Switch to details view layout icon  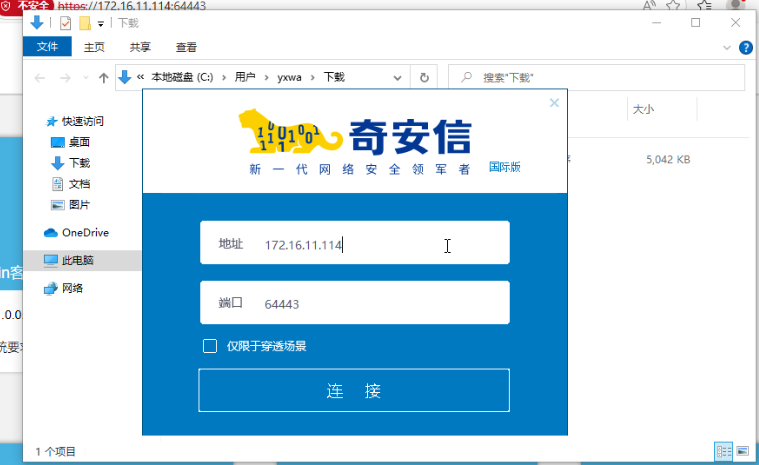tap(724, 451)
